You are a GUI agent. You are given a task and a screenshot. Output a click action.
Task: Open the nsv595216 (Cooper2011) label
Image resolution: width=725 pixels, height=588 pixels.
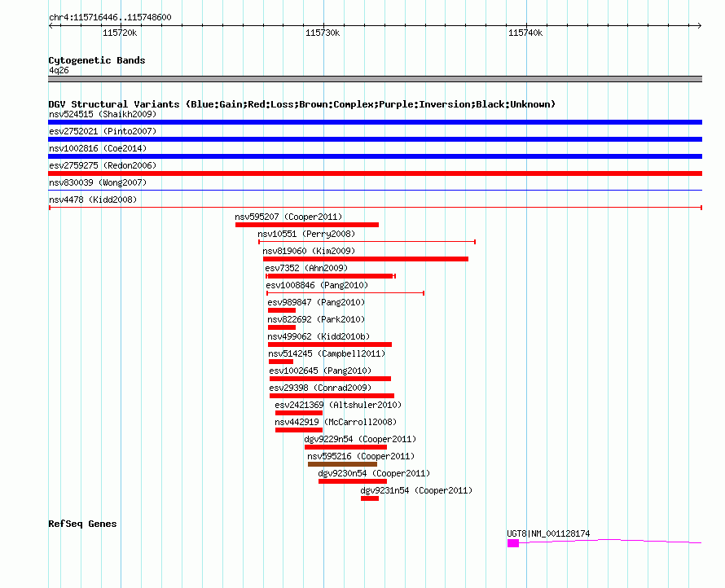[x=361, y=456]
